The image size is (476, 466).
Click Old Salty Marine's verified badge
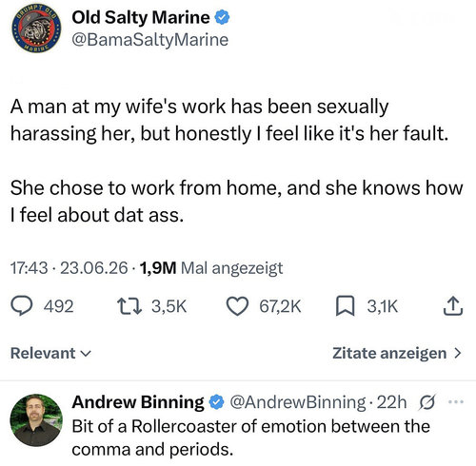click(223, 17)
